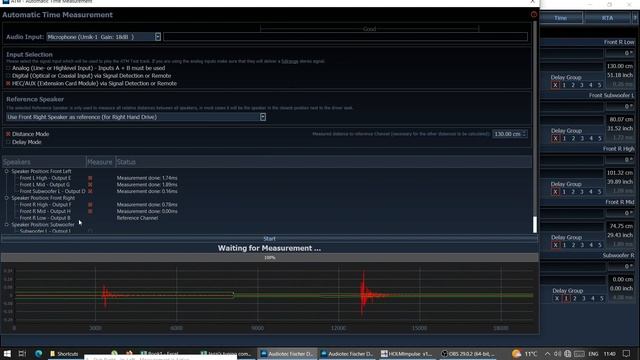This screenshot has height=360, width=640.
Task: Open the Shortcuts folder on the taskbar
Action: [x=64, y=353]
